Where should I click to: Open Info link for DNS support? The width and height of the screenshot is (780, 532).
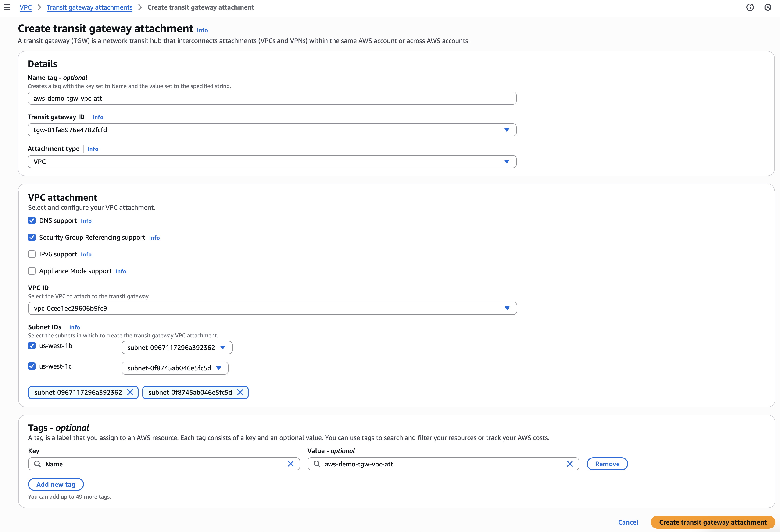pyautogui.click(x=86, y=221)
